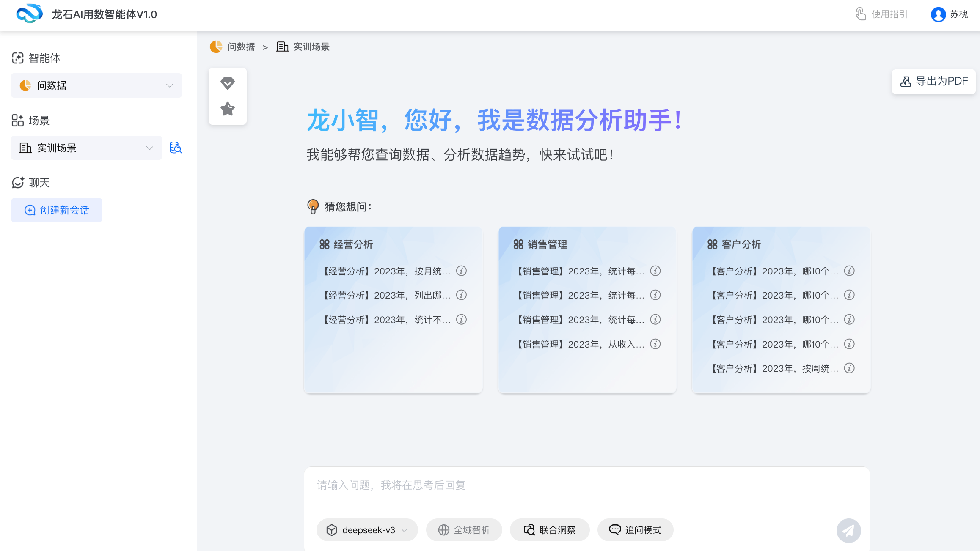Click the lightbulb icon next to 猜您想问

pos(313,207)
